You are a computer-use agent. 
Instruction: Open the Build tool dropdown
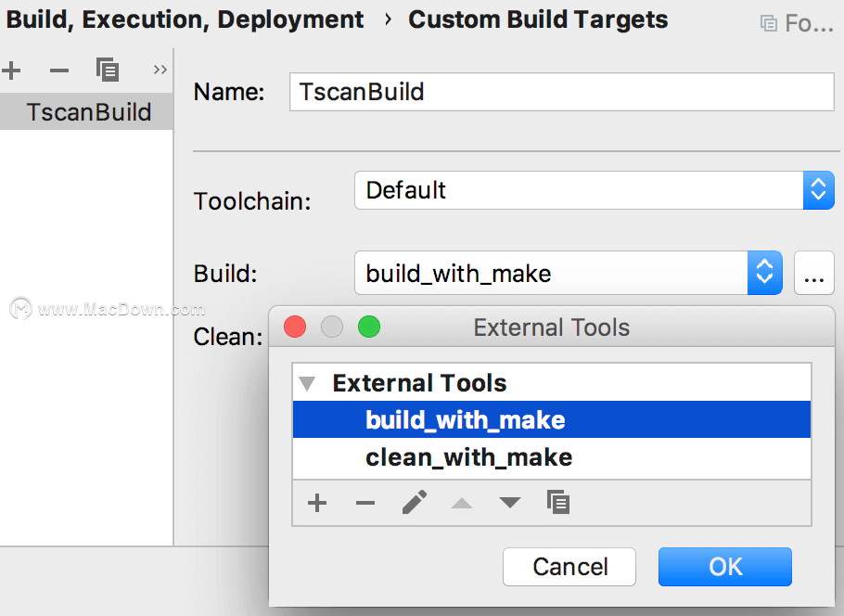pos(568,273)
